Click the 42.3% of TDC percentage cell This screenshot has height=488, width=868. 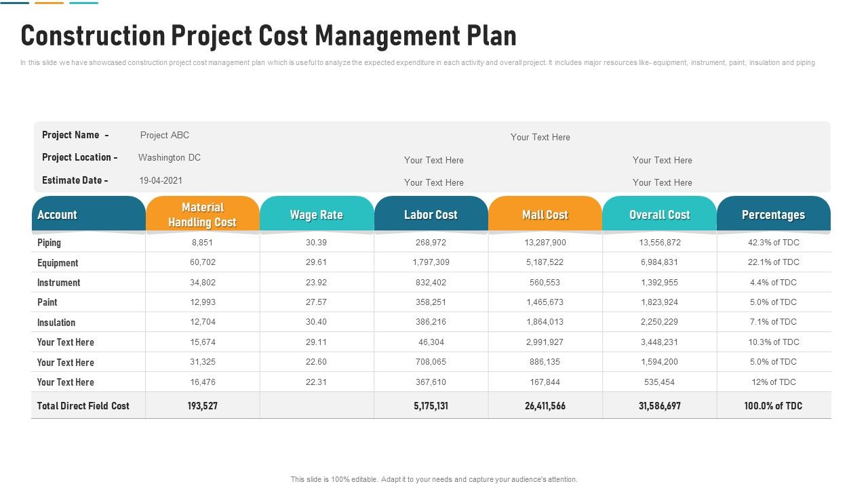[x=773, y=242]
